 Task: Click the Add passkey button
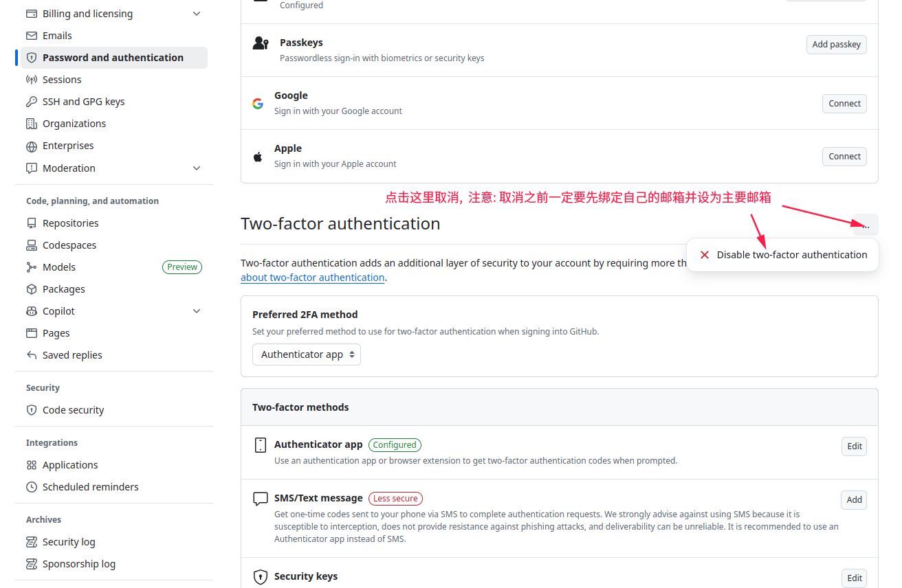click(836, 44)
